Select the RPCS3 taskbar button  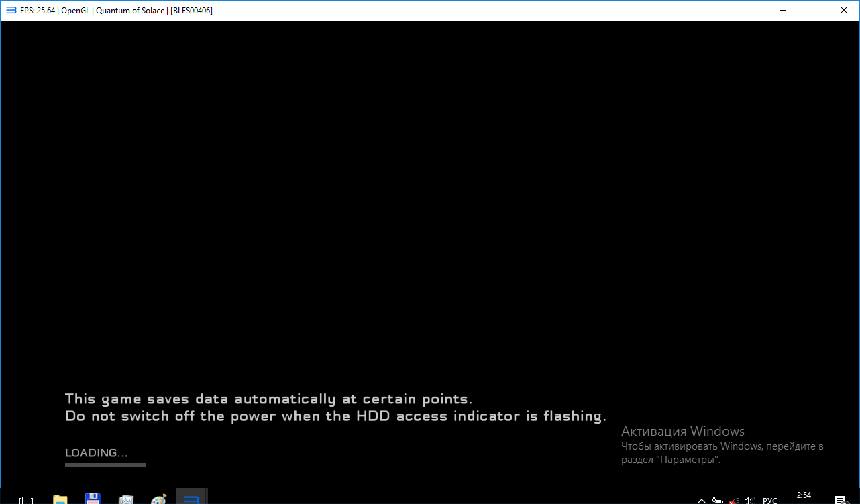click(x=192, y=497)
